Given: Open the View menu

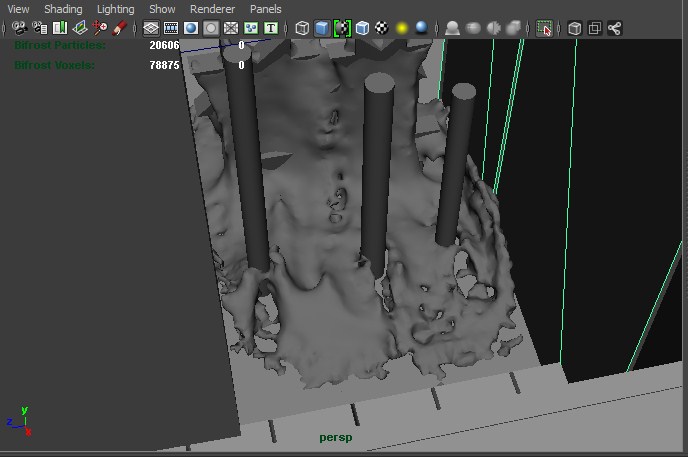Looking at the screenshot, I should coord(18,9).
